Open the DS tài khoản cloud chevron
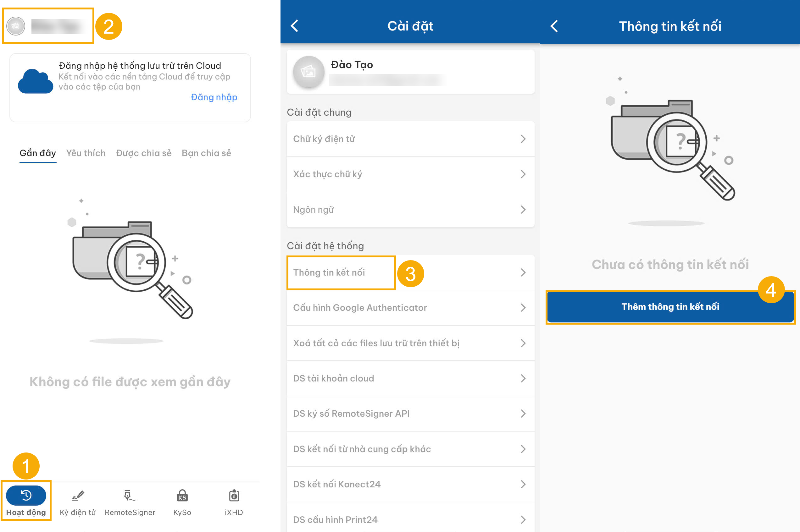Image resolution: width=800 pixels, height=532 pixels. pyautogui.click(x=523, y=378)
